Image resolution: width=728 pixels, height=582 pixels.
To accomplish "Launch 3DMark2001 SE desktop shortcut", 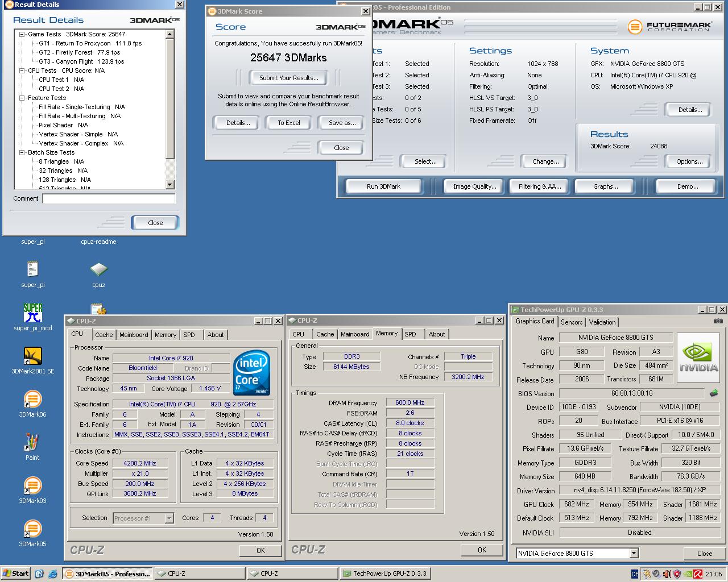I will pos(32,356).
